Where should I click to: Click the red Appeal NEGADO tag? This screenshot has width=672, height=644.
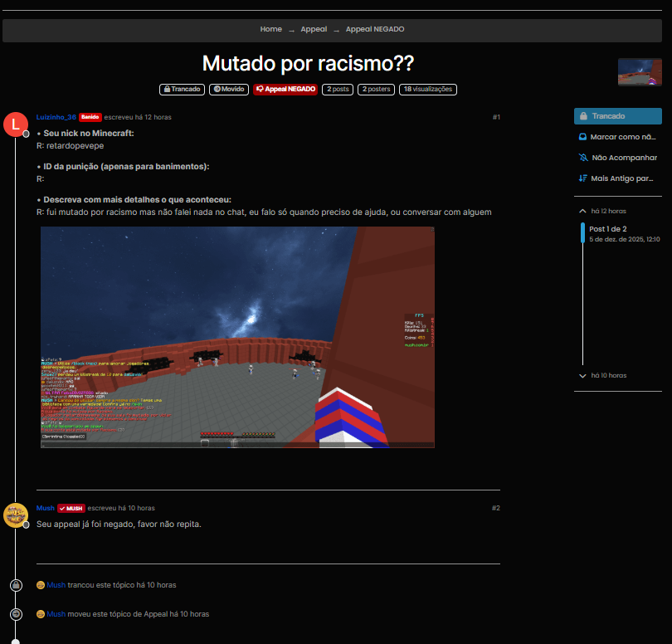[x=285, y=89]
